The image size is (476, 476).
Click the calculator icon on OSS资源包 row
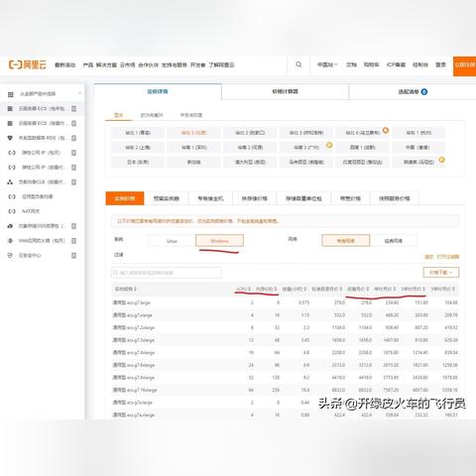(x=73, y=226)
